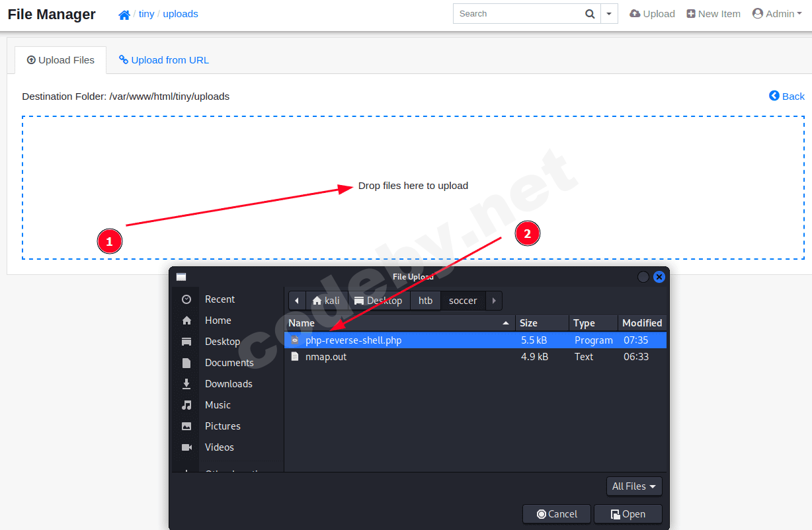Image resolution: width=812 pixels, height=530 pixels.
Task: Click the Videos camera icon
Action: coord(186,447)
